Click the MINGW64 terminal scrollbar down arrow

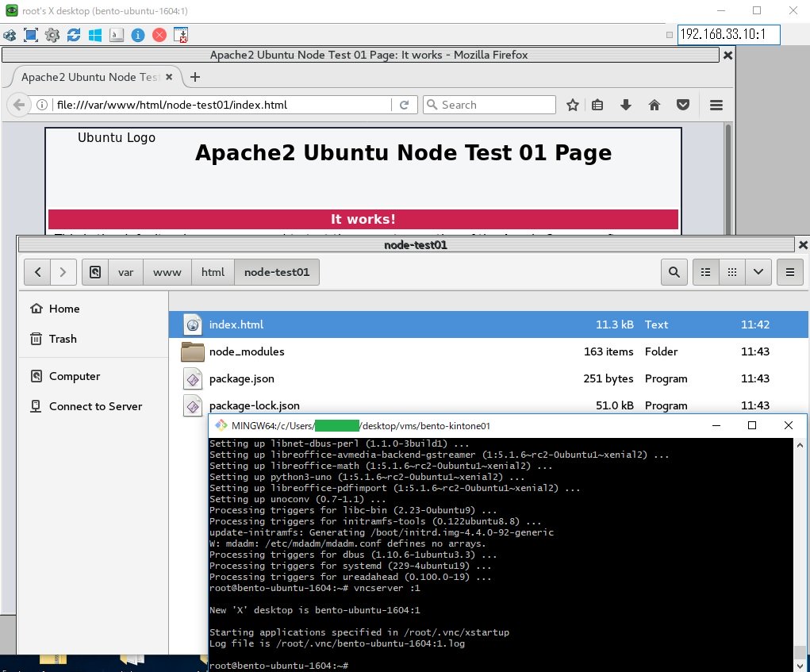[800, 666]
